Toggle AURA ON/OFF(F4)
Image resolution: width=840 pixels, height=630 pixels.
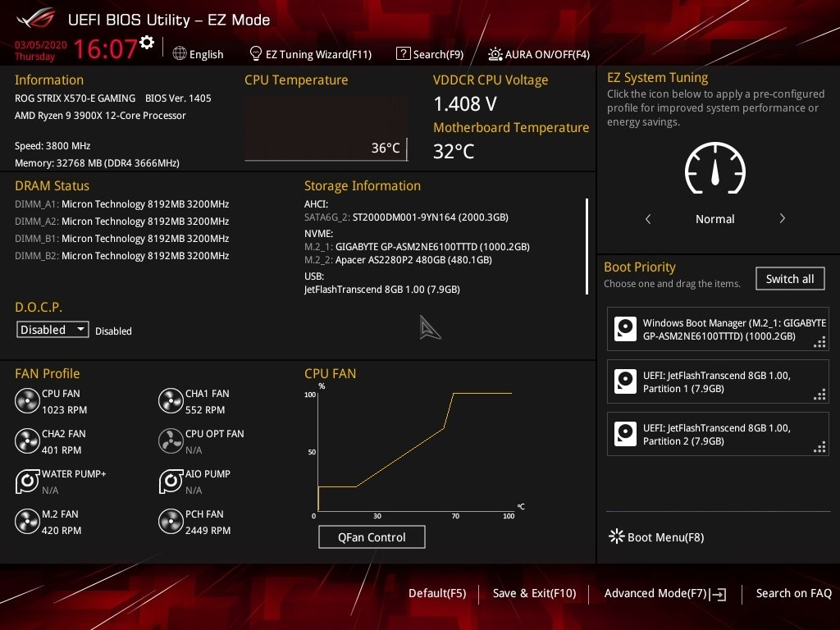[x=539, y=54]
